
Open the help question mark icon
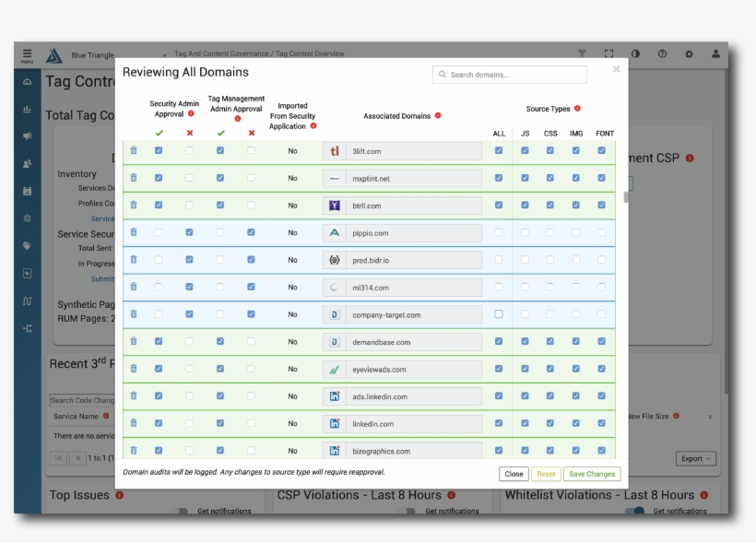pos(663,53)
